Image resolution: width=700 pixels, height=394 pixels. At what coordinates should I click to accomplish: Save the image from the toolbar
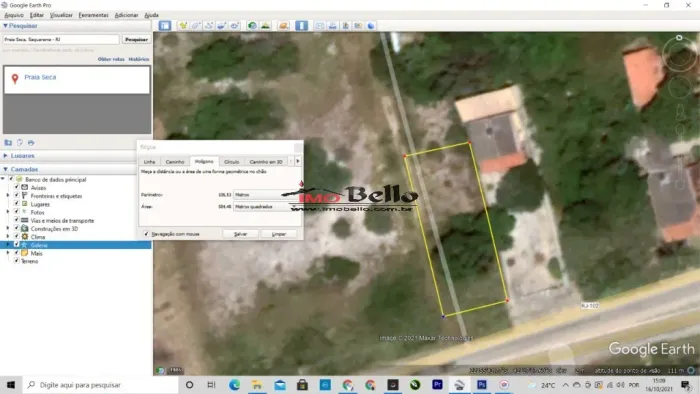pyautogui.click(x=346, y=25)
